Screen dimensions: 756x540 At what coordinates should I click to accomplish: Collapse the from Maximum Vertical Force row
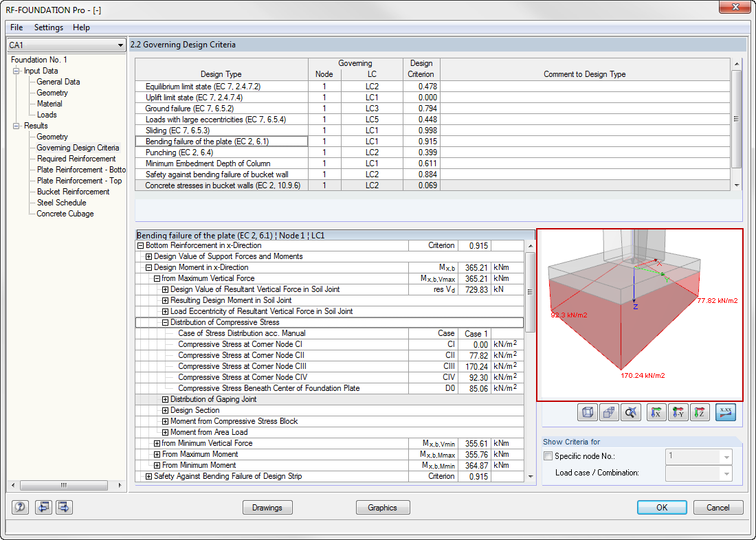[x=157, y=279]
